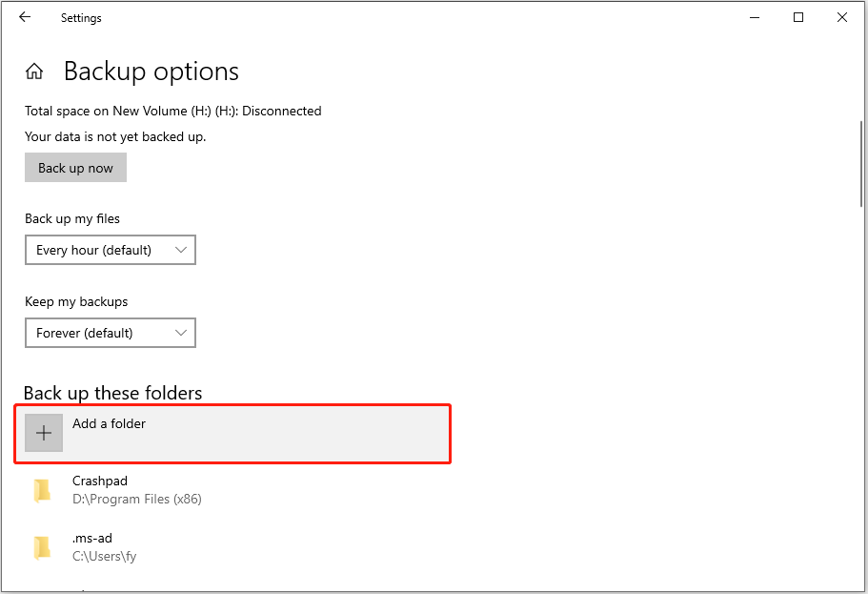Click the back arrow to return
This screenshot has height=594, width=868.
click(x=25, y=16)
